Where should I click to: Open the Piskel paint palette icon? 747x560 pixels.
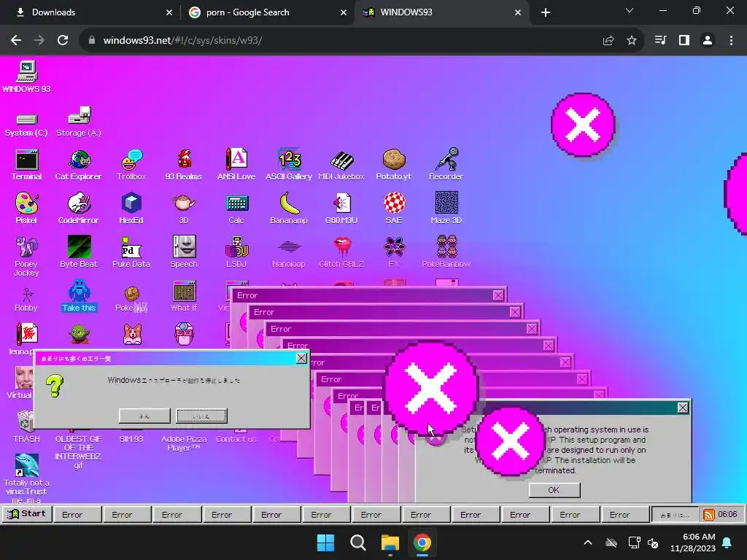(26, 208)
